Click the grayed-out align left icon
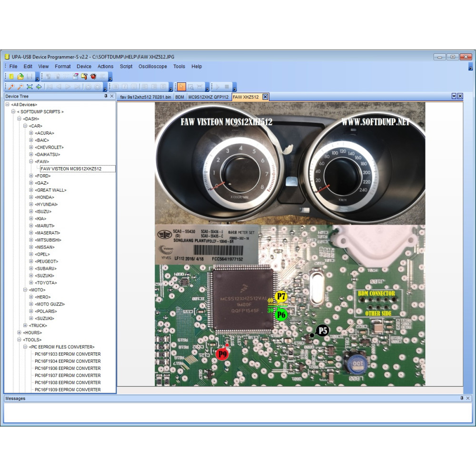The image size is (476, 476). [145, 87]
